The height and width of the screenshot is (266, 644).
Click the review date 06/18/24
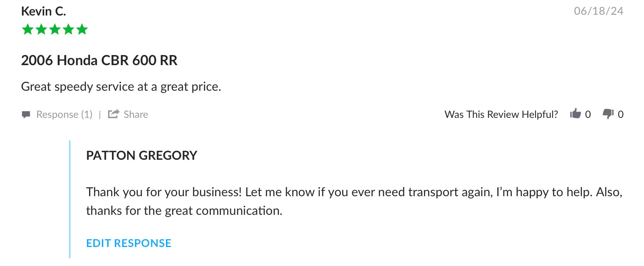click(x=598, y=11)
